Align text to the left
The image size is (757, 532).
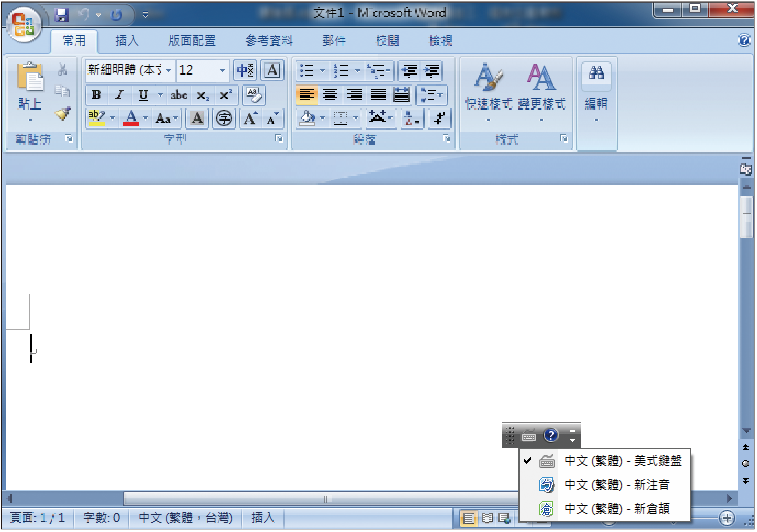tap(307, 95)
